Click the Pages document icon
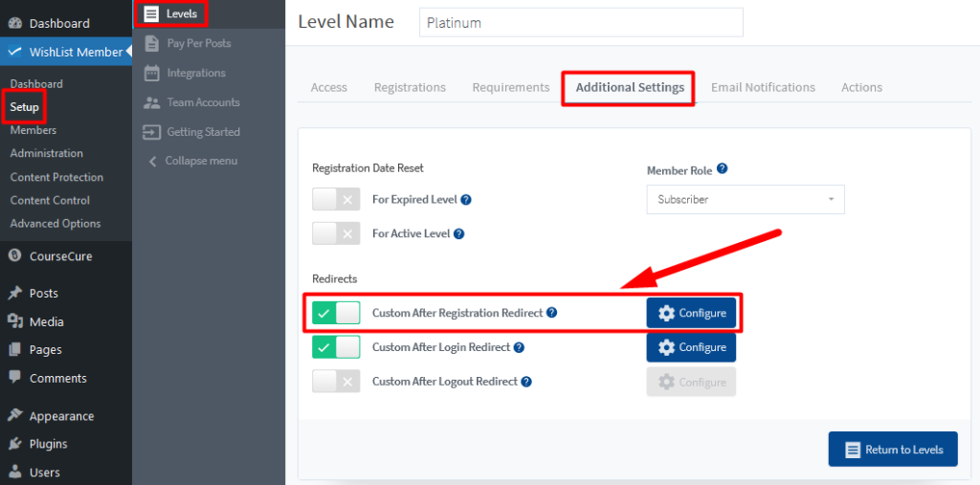980x485 pixels. point(15,349)
